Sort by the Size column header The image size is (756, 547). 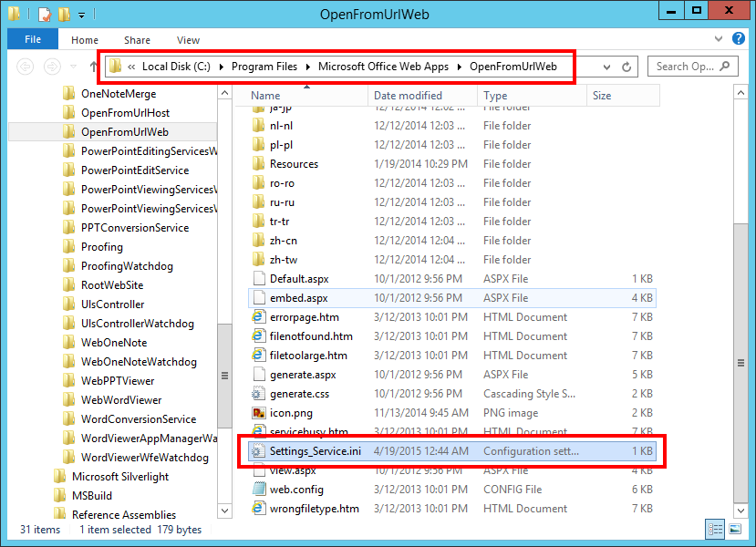(x=623, y=96)
